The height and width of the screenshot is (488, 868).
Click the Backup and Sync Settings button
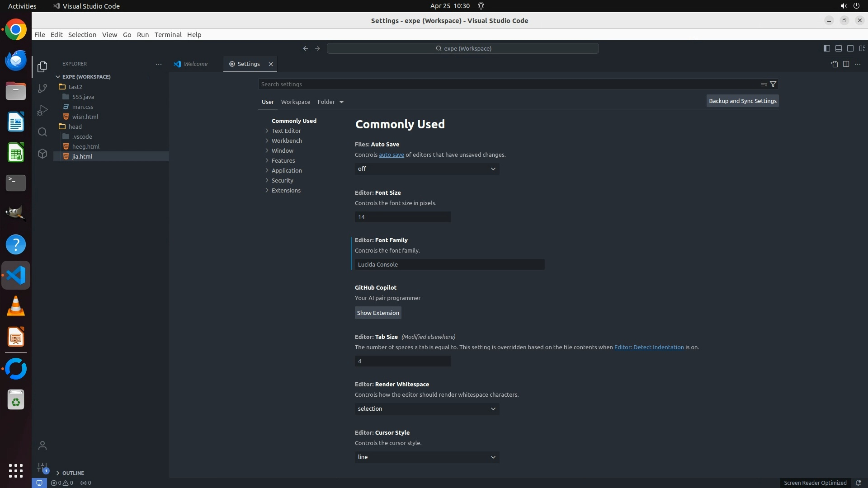pos(742,101)
